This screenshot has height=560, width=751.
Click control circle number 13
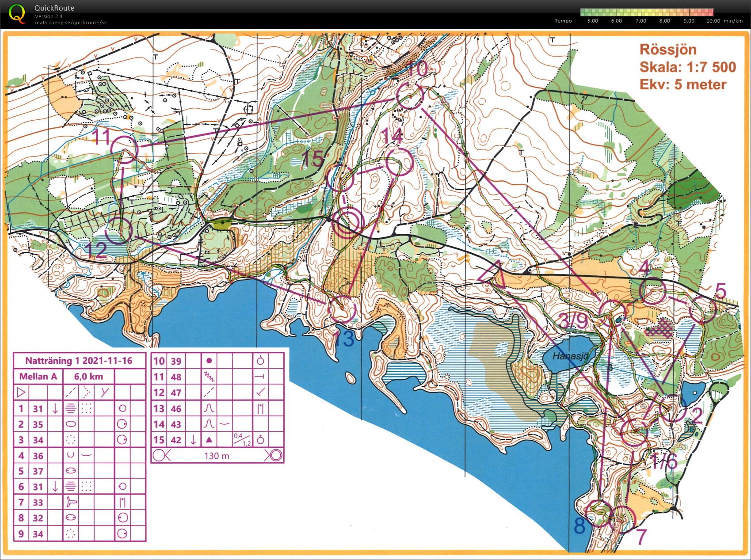[x=342, y=308]
